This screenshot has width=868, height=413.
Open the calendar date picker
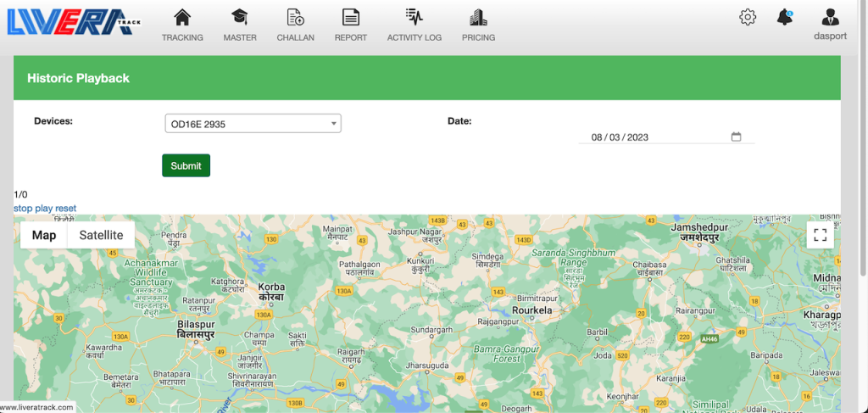coord(736,137)
